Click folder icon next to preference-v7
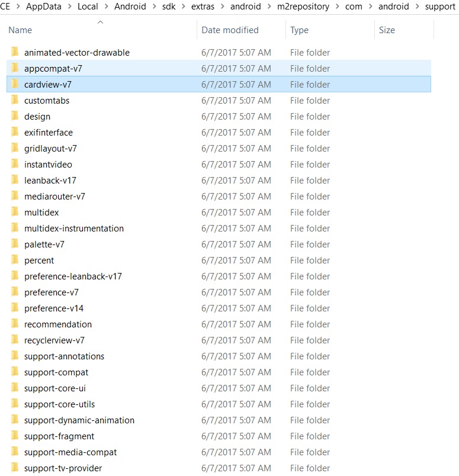This screenshot has height=476, width=459. pos(15,292)
